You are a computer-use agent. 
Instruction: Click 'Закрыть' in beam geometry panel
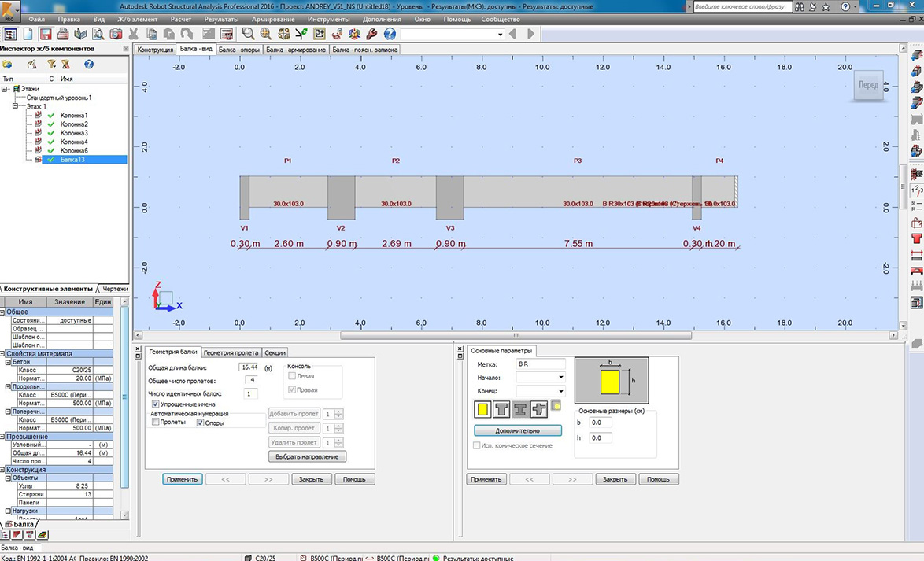[x=311, y=479]
